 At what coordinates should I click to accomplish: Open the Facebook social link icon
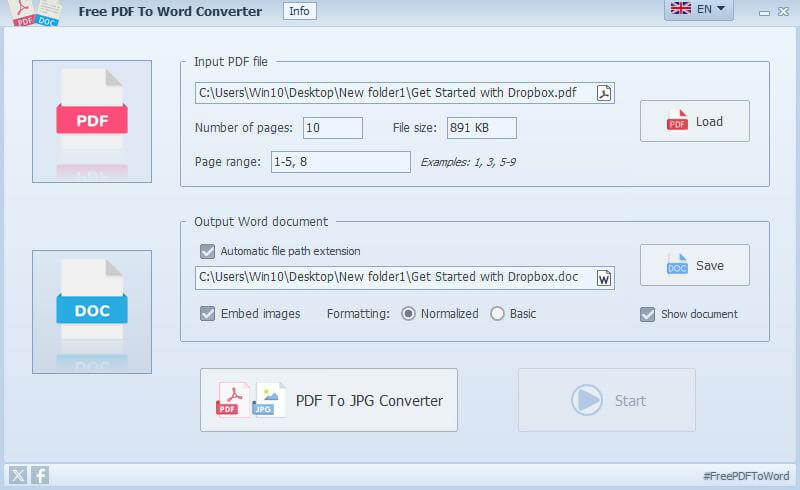click(39, 475)
